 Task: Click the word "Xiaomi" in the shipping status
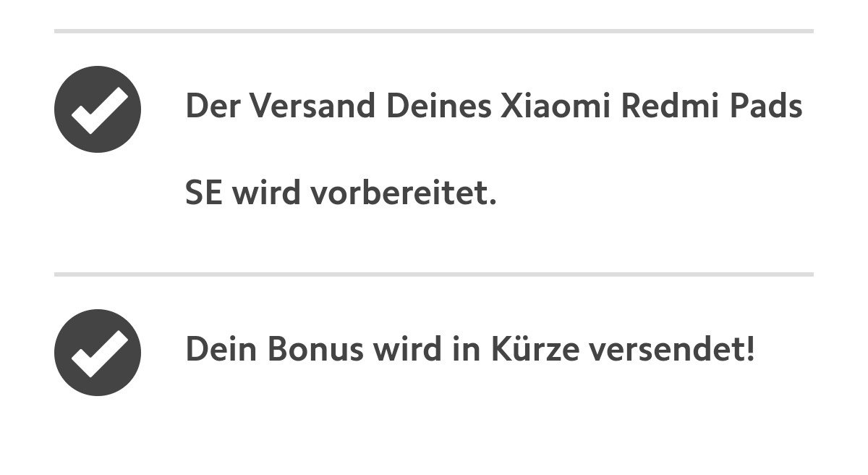click(x=553, y=106)
